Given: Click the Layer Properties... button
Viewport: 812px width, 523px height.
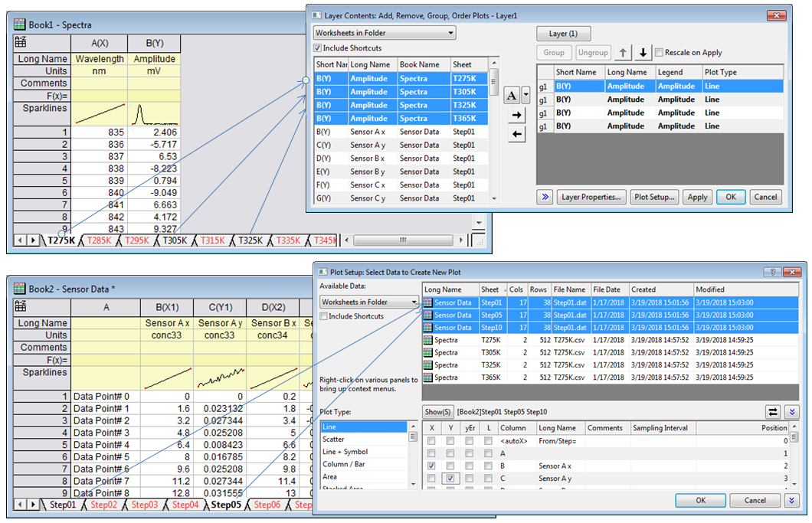Looking at the screenshot, I should (591, 197).
